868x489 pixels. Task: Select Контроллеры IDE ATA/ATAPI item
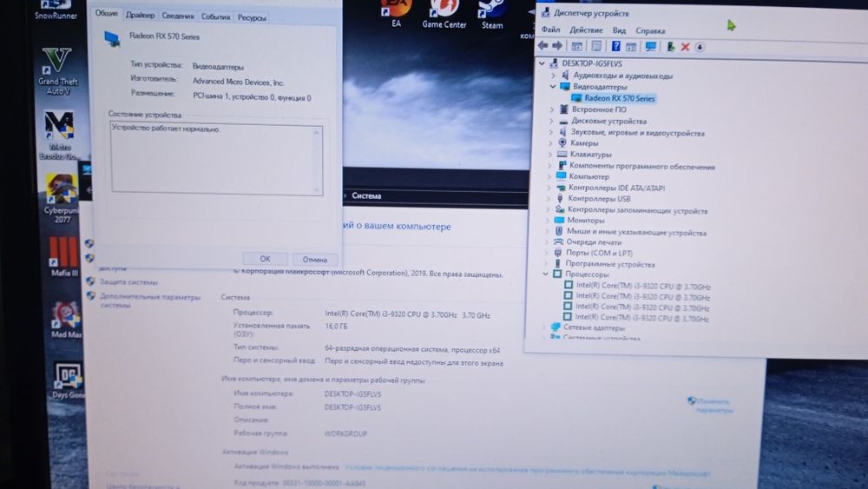click(x=616, y=188)
